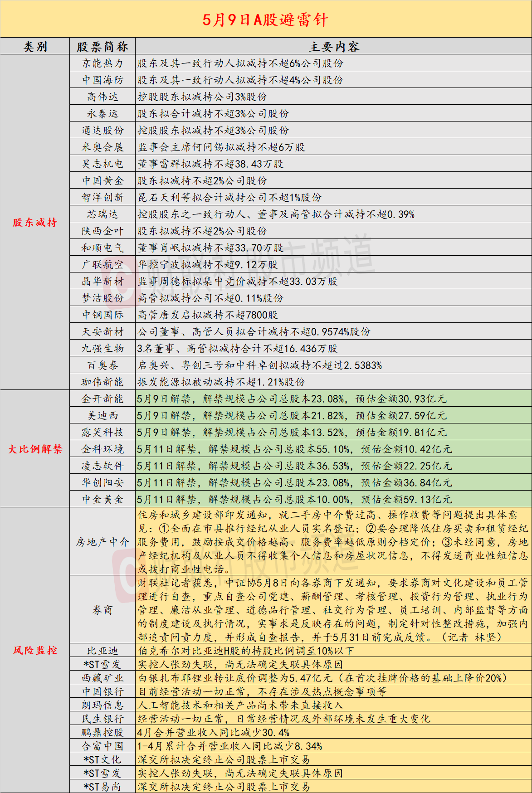Select the stock name "京能热力"

pos(102,63)
